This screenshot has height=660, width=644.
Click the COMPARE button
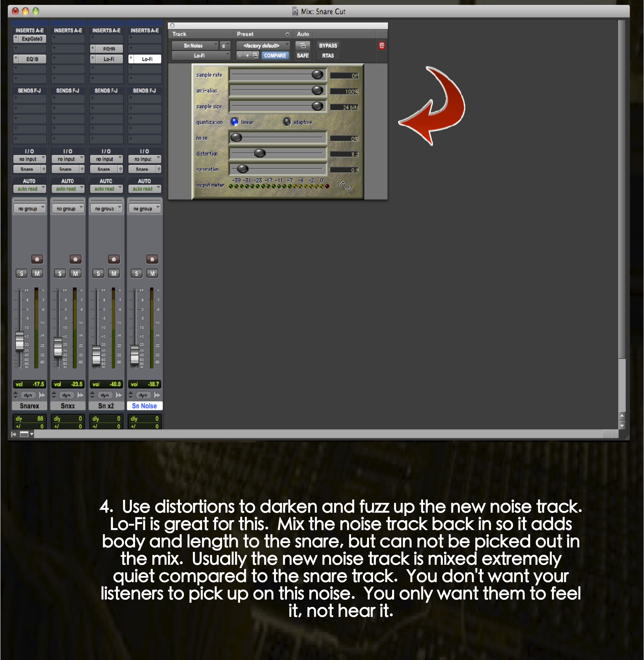[275, 56]
